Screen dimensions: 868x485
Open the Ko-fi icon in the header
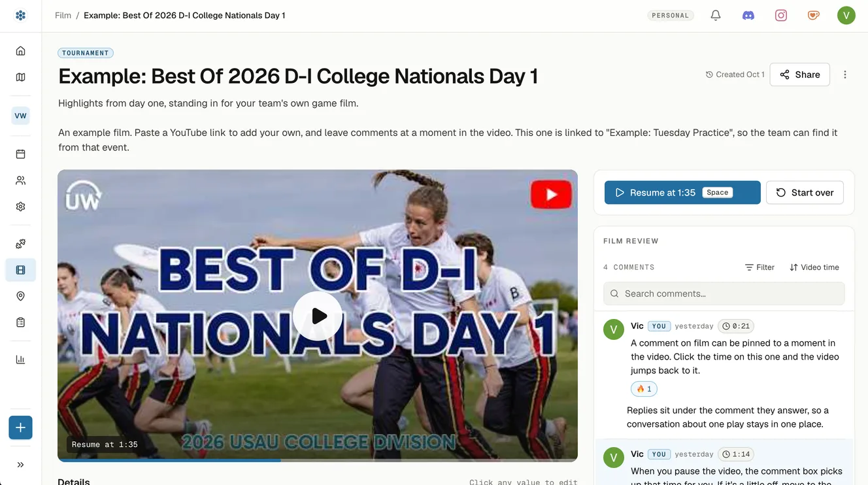tap(814, 15)
